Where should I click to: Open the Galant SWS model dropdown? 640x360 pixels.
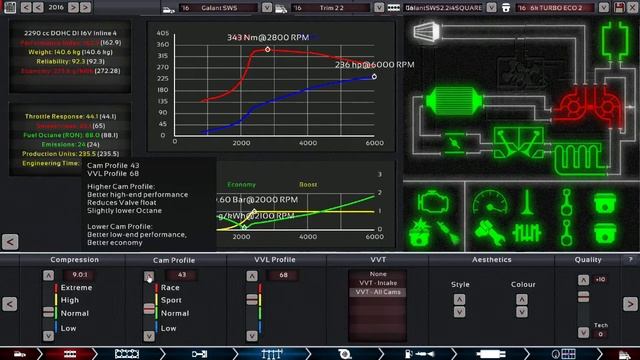click(267, 7)
